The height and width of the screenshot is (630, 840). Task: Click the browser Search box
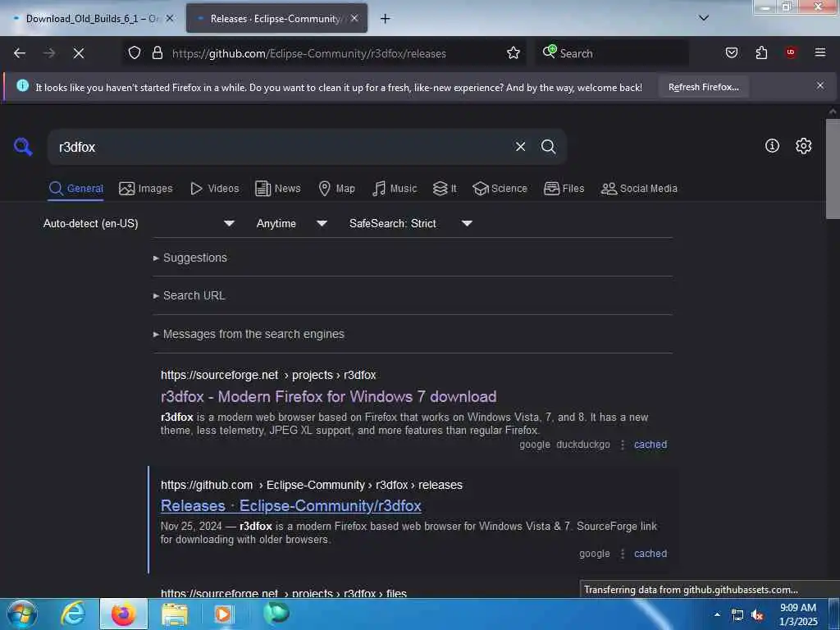(x=610, y=53)
